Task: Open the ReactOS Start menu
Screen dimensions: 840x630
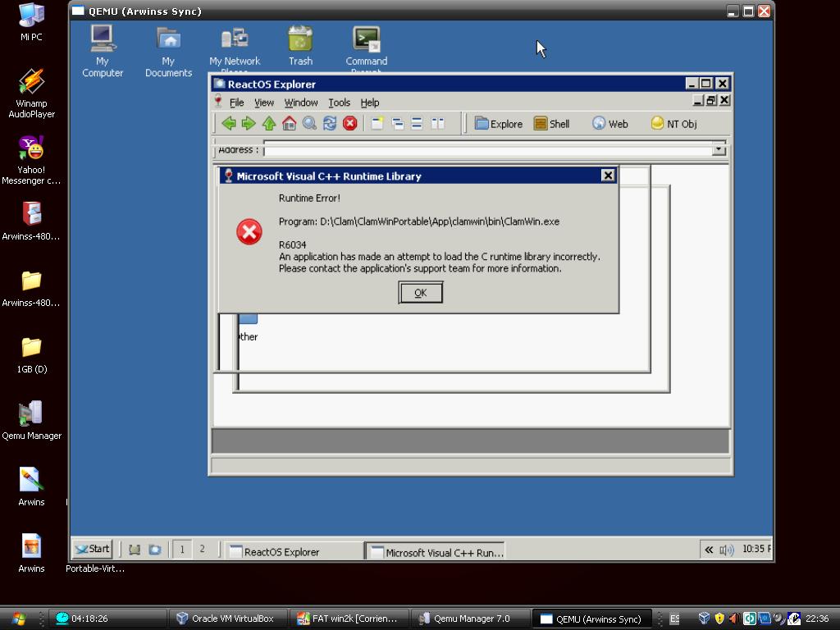Action: 92,550
